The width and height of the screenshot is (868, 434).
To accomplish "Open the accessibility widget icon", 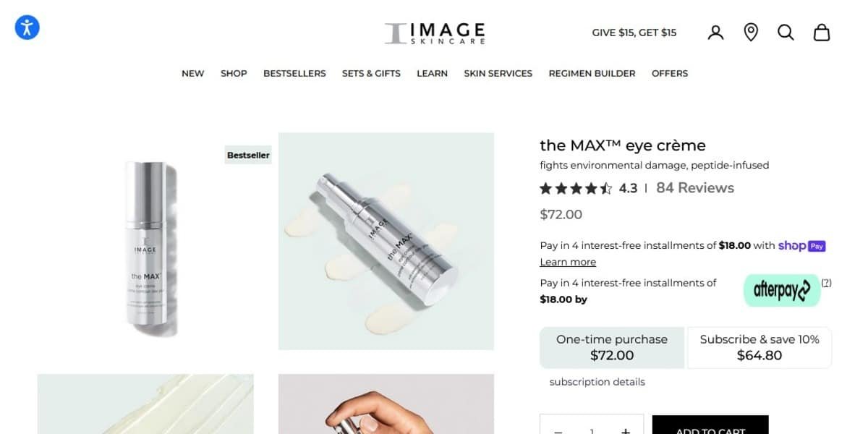I will coord(27,27).
